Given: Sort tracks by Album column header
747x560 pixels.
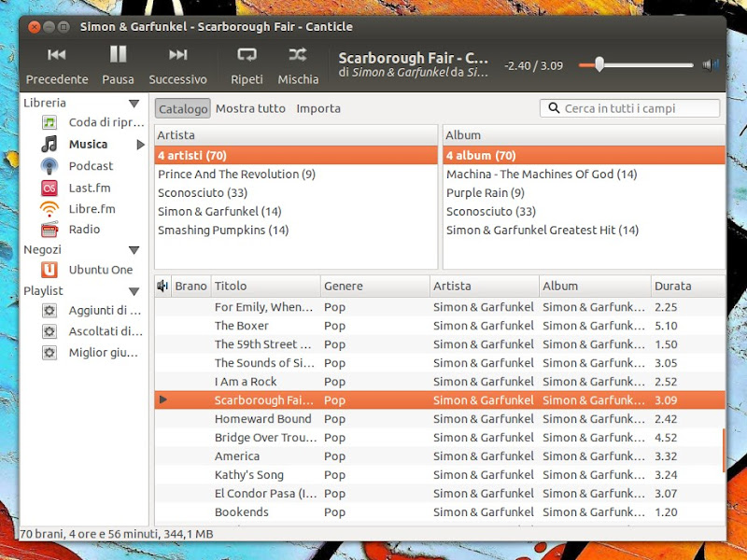Looking at the screenshot, I should point(595,286).
